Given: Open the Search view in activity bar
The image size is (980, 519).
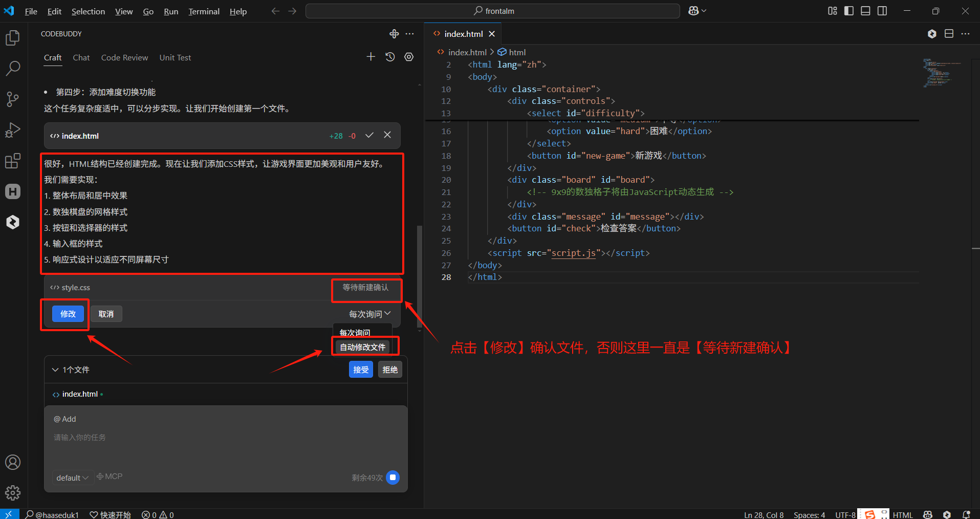Looking at the screenshot, I should pyautogui.click(x=13, y=68).
